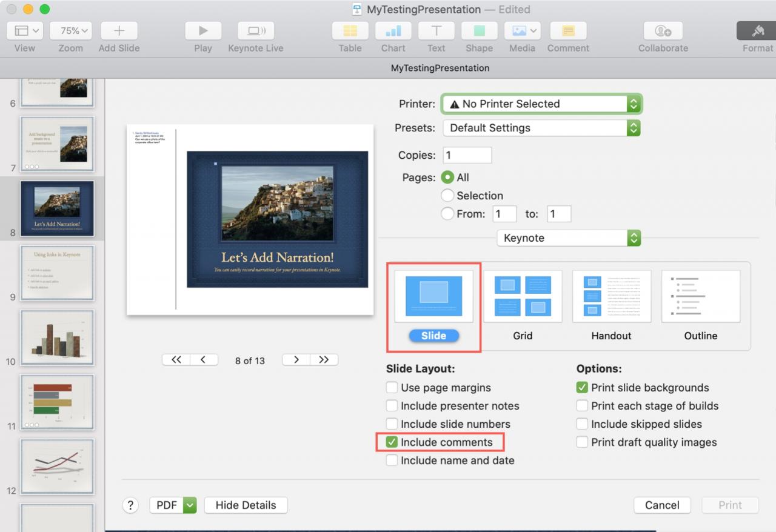Click the Shape icon
Viewport: 776px width, 532px height.
[479, 31]
